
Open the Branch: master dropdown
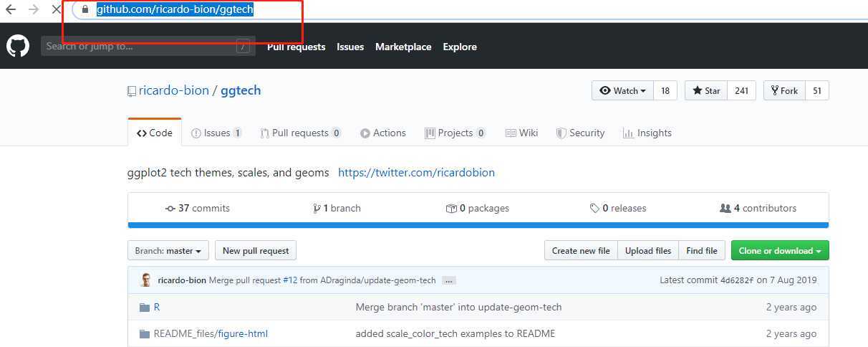coord(168,250)
